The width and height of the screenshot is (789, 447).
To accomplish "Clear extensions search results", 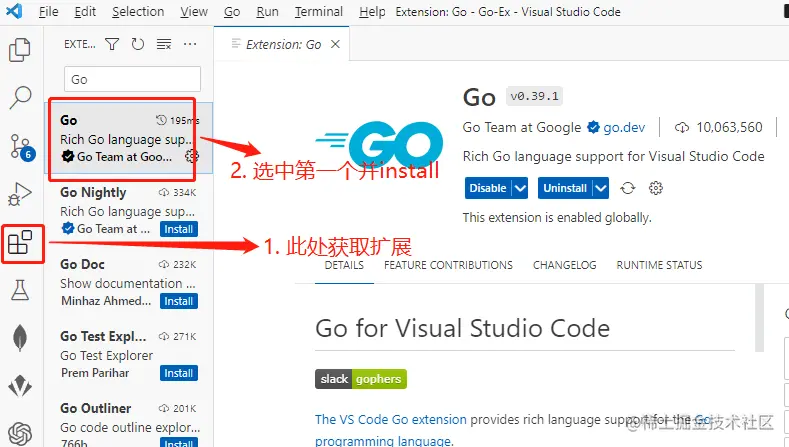I will 164,44.
